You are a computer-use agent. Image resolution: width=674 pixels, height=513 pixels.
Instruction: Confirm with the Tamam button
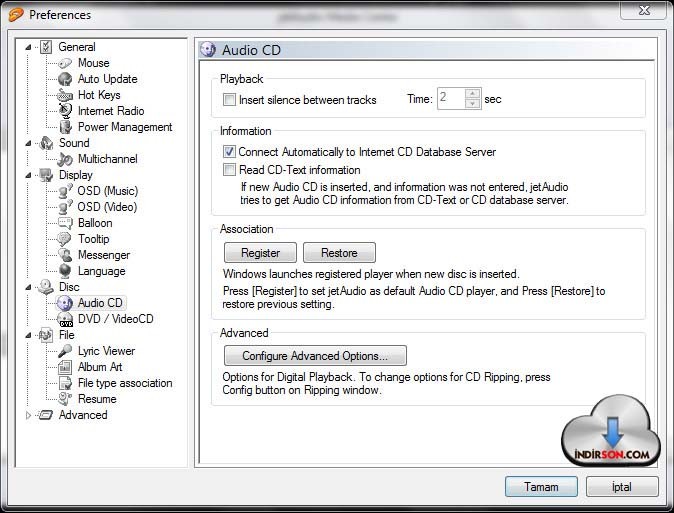tap(541, 486)
